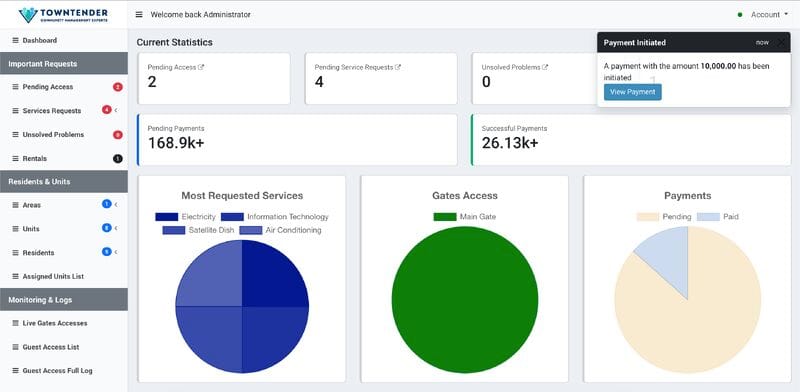Viewport: 800px width, 392px height.
Task: Click the Services Requests red count badge
Action: (x=106, y=110)
